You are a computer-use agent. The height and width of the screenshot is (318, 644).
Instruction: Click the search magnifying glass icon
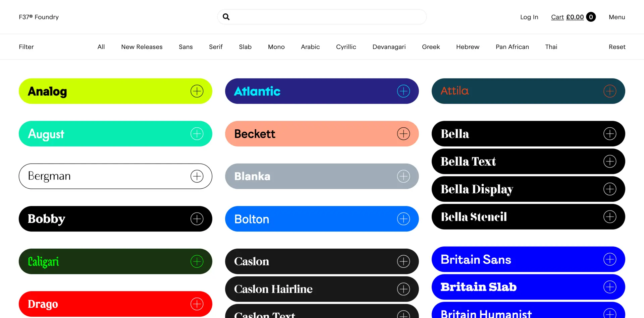tap(226, 17)
